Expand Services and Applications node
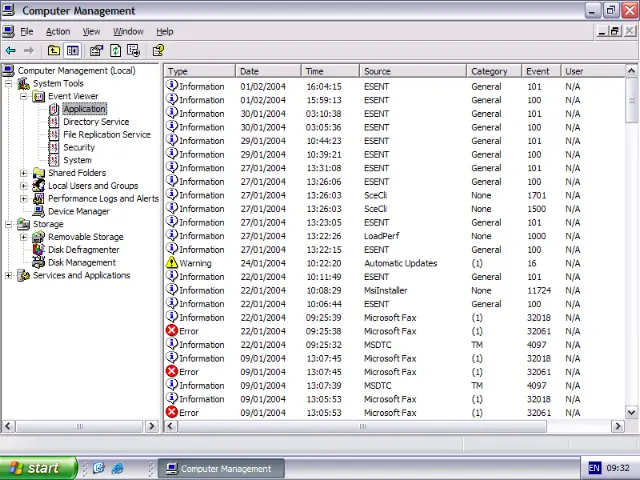Viewport: 640px width, 480px height. [9, 276]
